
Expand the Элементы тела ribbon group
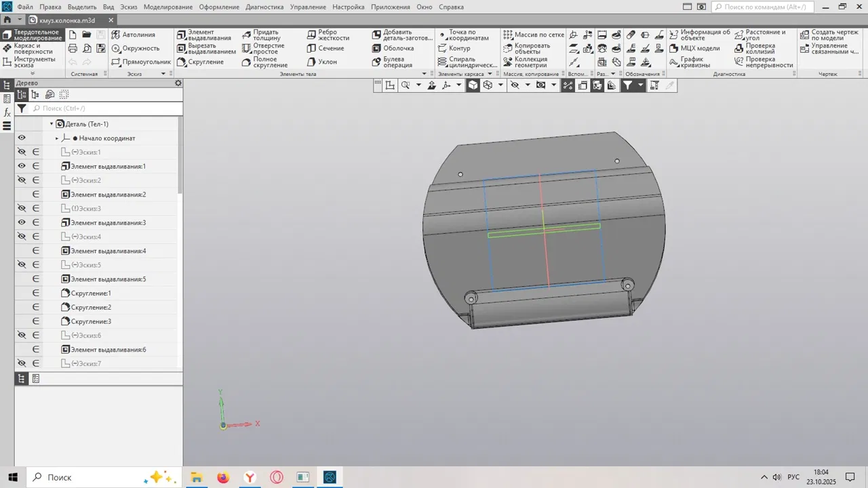[x=425, y=74]
